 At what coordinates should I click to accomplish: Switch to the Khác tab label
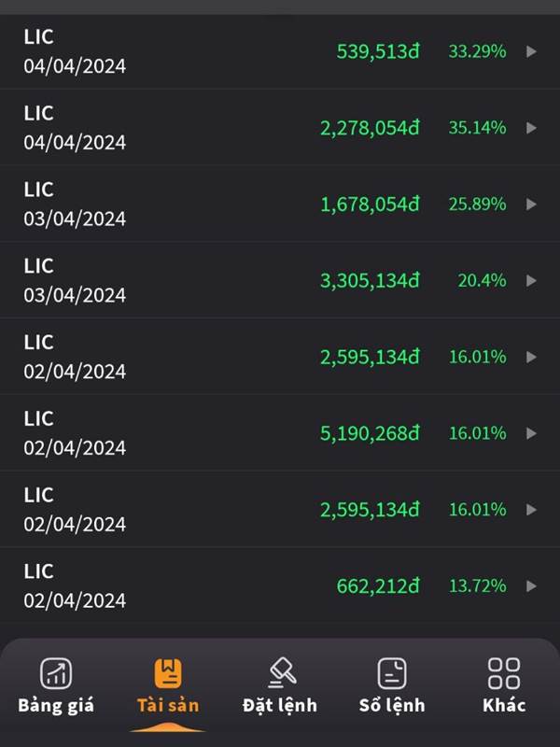click(504, 705)
